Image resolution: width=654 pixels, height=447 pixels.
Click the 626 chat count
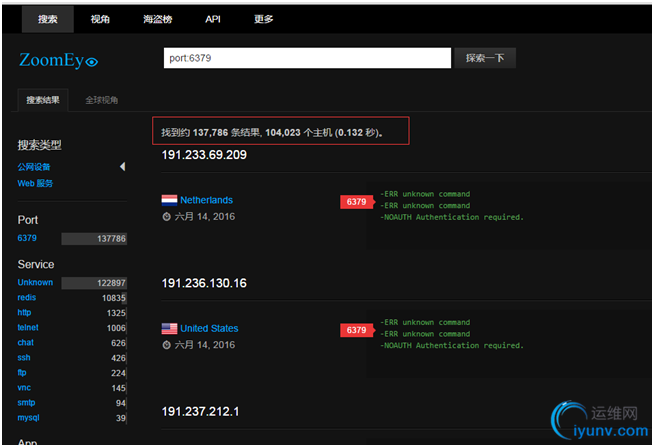pyautogui.click(x=118, y=343)
